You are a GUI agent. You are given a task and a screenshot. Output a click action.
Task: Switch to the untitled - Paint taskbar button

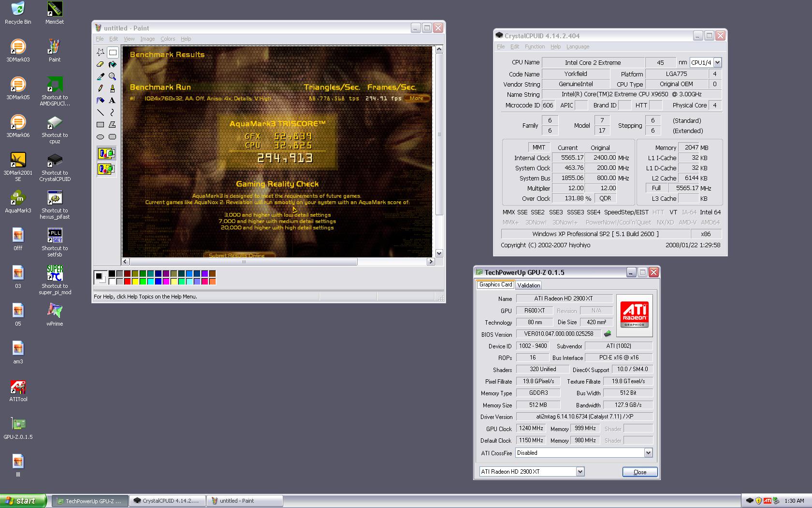pyautogui.click(x=245, y=501)
